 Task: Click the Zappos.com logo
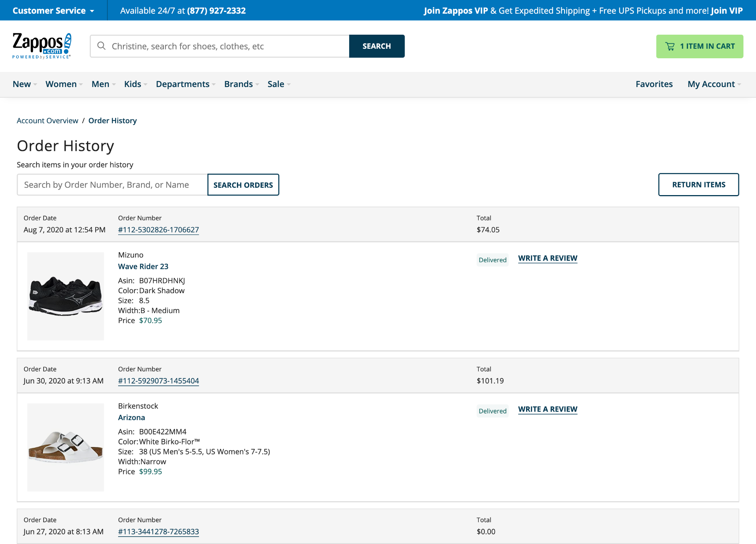click(40, 46)
